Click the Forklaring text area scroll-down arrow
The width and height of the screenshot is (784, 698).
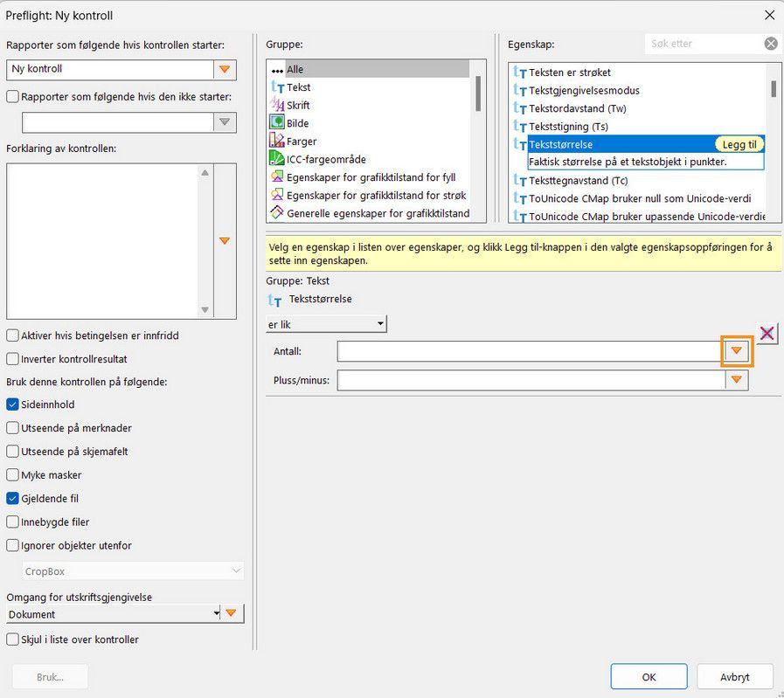pos(205,310)
